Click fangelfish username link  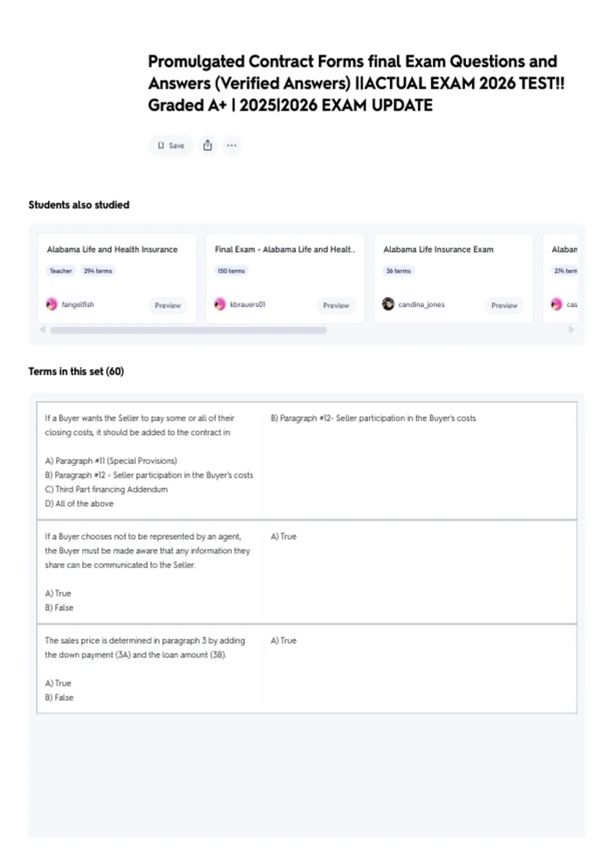(x=78, y=304)
